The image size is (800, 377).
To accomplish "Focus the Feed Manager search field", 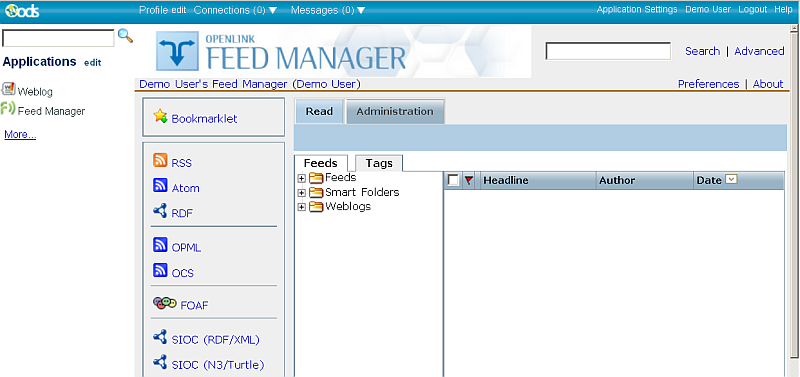I will pos(608,51).
